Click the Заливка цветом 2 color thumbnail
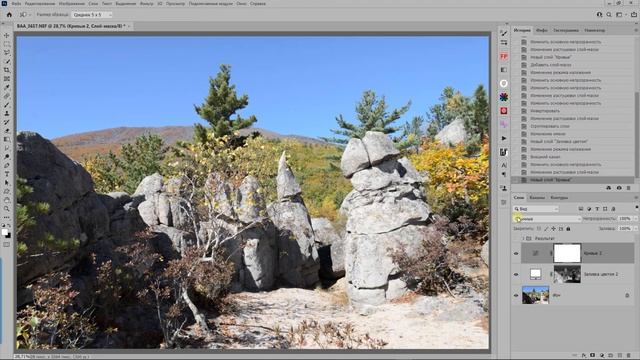This screenshot has height=360, width=640. (536, 274)
